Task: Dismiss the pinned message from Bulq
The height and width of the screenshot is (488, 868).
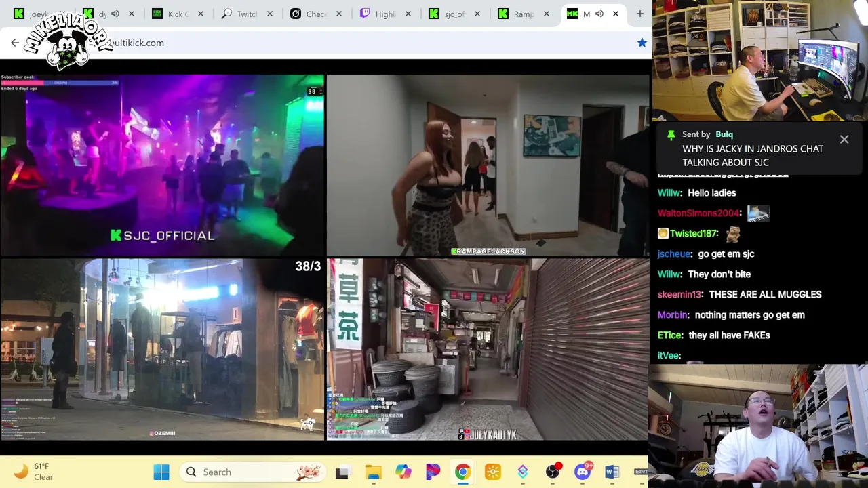Action: [844, 140]
